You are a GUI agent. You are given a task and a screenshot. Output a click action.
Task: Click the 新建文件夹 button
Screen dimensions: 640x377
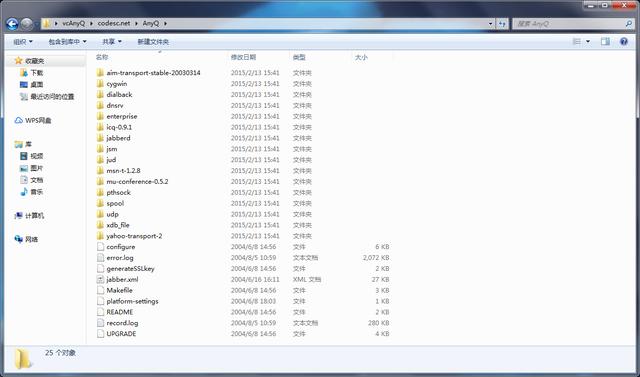click(153, 42)
